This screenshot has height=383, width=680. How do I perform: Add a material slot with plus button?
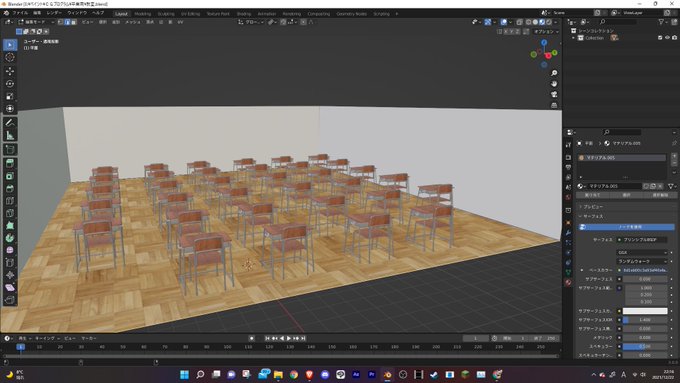[x=674, y=156]
